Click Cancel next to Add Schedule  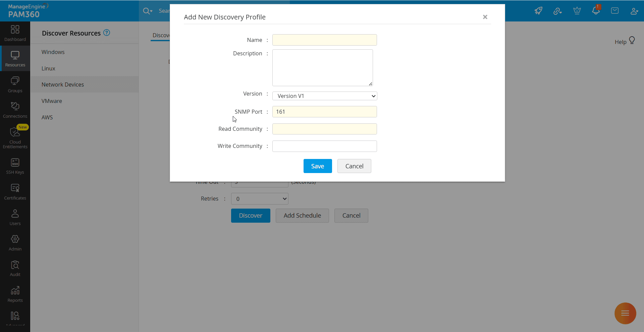[351, 216]
